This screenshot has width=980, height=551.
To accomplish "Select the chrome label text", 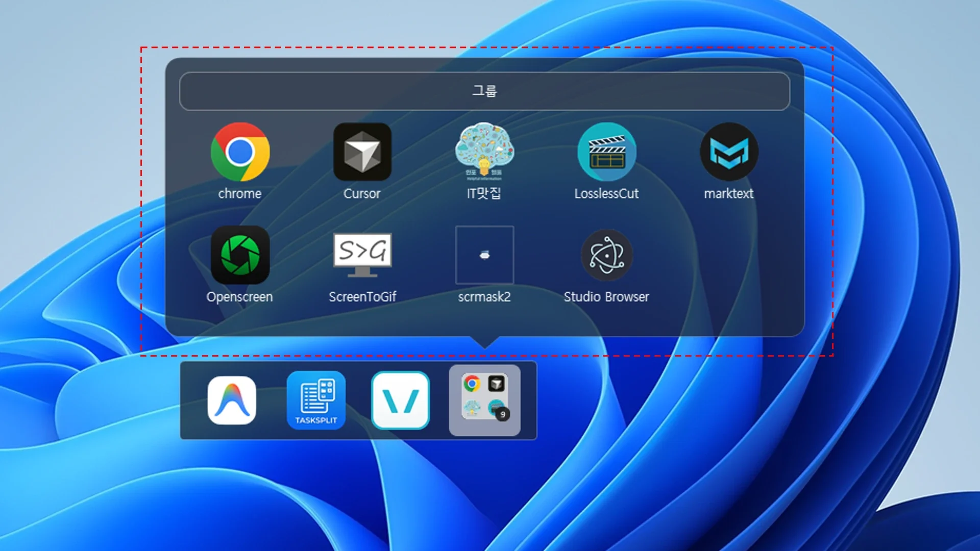I will pyautogui.click(x=240, y=194).
